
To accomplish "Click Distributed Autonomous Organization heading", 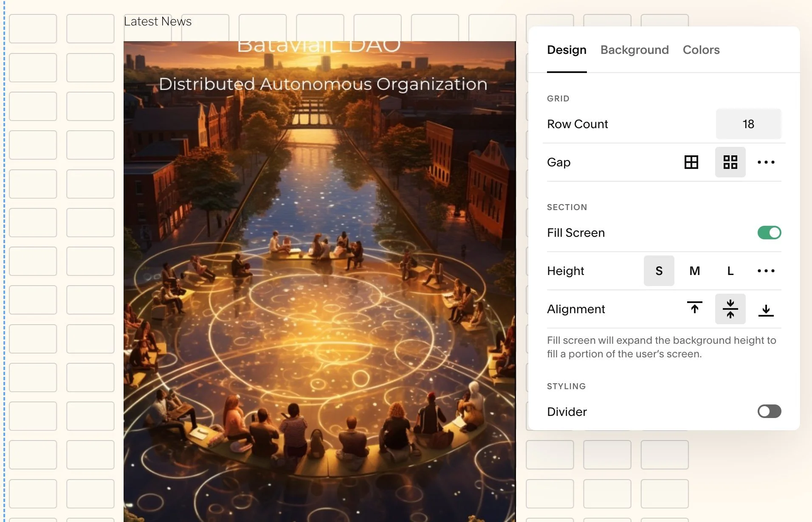I will [323, 84].
